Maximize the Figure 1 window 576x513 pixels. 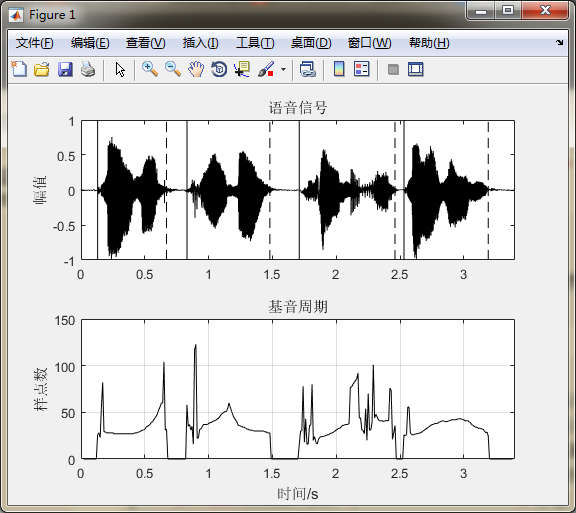[x=508, y=10]
